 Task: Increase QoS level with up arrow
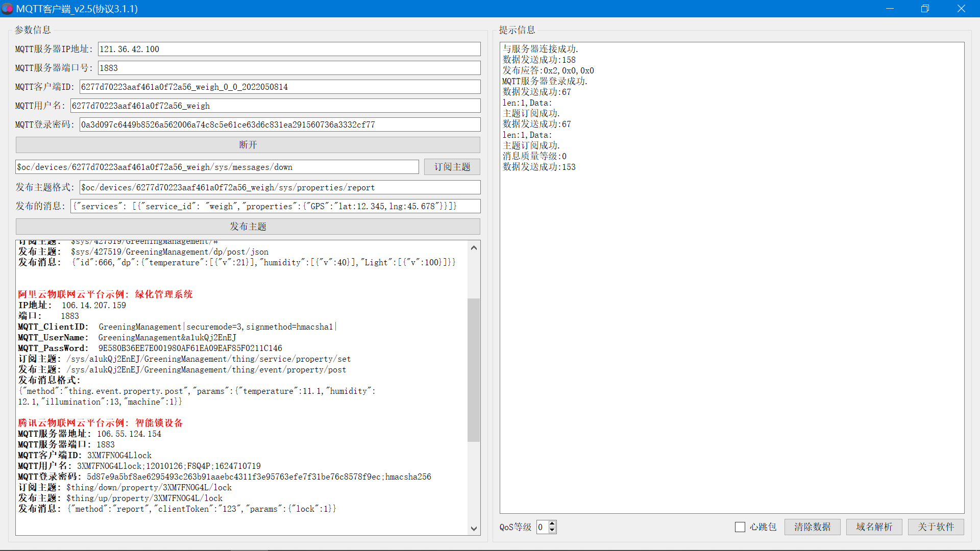[x=552, y=523]
